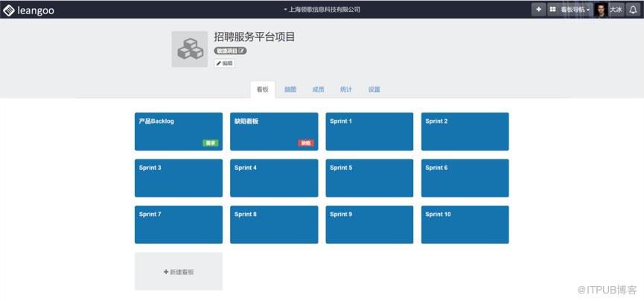Click the user avatar photo
644x301 pixels.
[x=600, y=10]
